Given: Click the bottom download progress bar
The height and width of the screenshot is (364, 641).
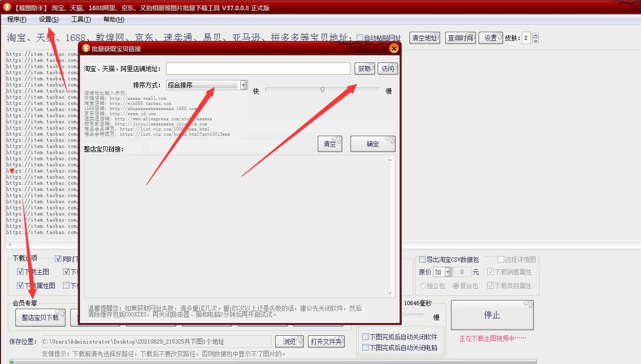Looking at the screenshot, I should tap(273, 361).
